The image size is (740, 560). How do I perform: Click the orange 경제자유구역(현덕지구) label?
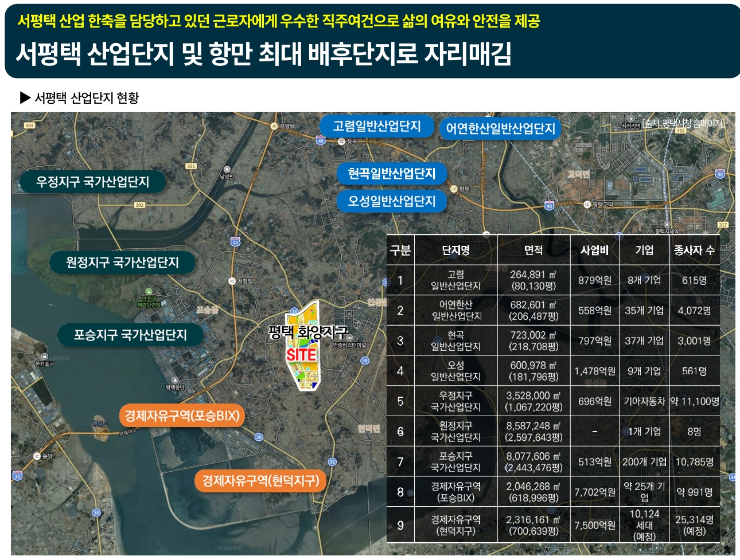(260, 482)
